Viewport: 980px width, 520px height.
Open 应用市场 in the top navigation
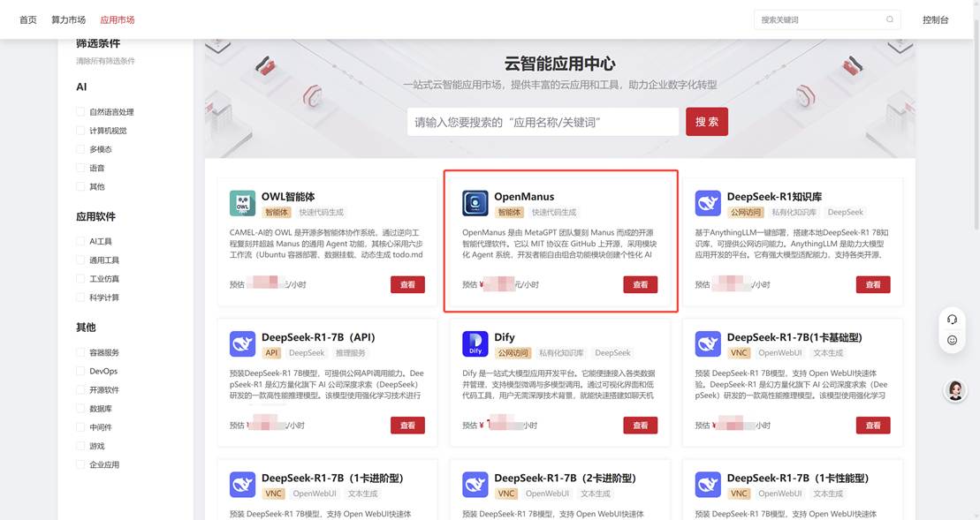coord(118,20)
